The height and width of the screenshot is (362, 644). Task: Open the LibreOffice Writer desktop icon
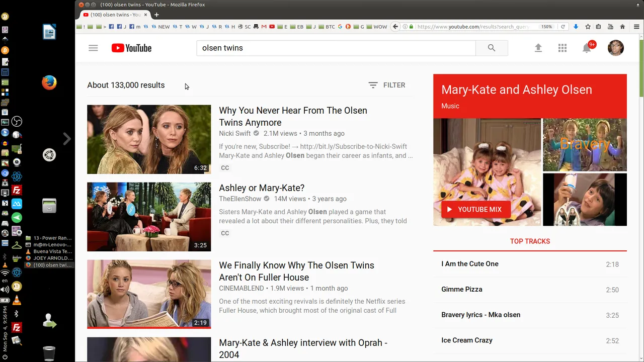[49, 32]
